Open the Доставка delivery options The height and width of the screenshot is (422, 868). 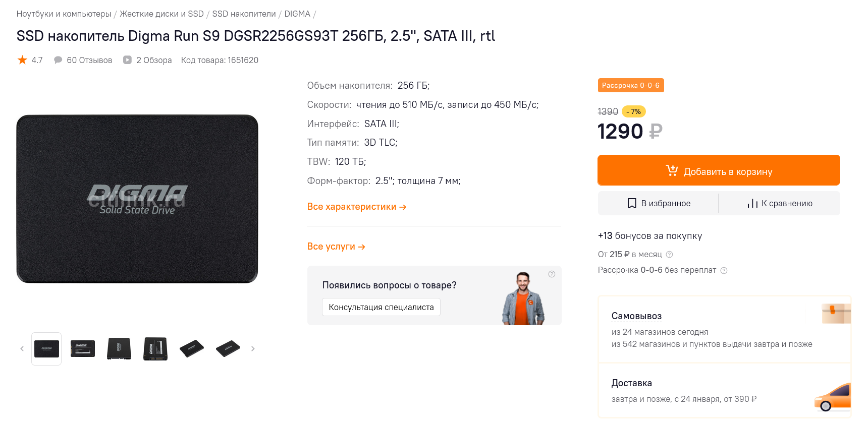click(631, 383)
